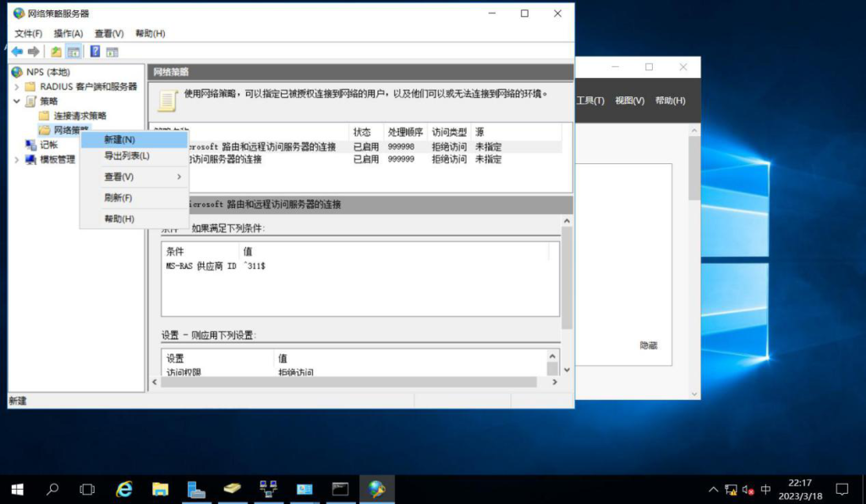This screenshot has width=866, height=504.
Task: Select 连接请求策略 in the tree
Action: (x=80, y=115)
